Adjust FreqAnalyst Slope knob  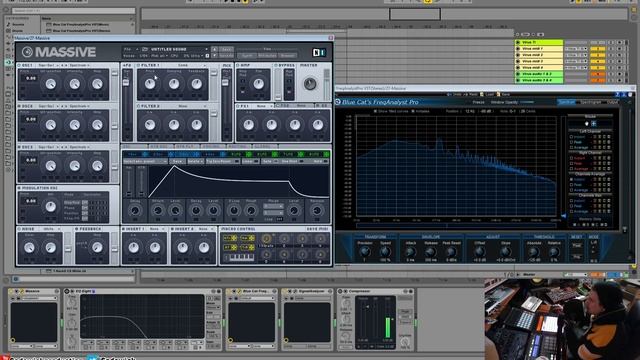click(x=505, y=252)
